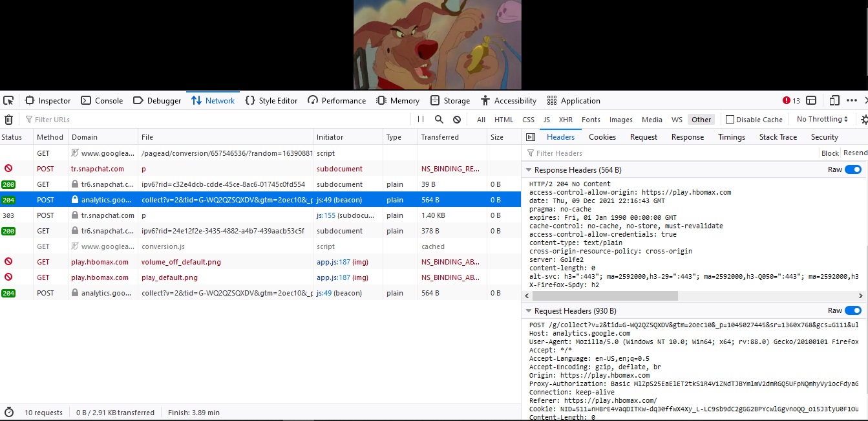Clear the network log with trash icon
868x421 pixels.
point(8,120)
